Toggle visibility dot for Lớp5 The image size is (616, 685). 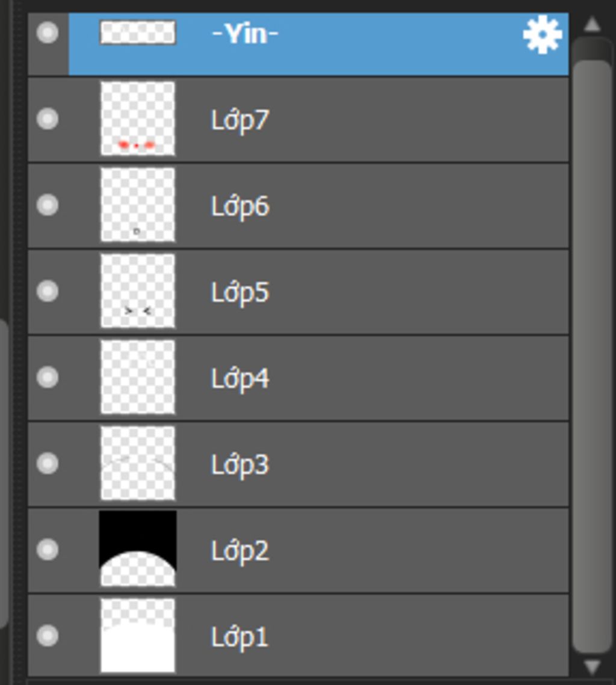(x=48, y=291)
